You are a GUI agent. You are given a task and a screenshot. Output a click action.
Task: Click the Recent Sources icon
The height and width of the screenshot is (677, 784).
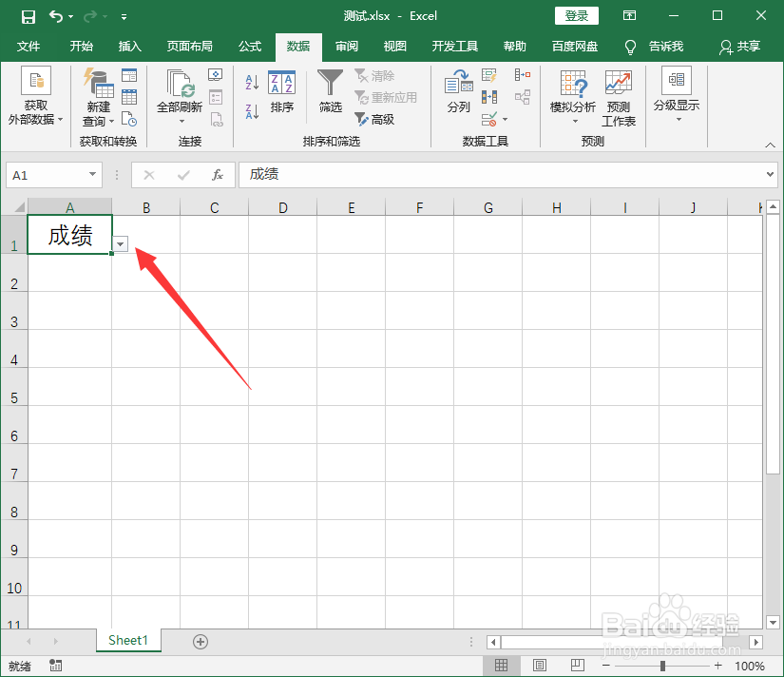[129, 119]
